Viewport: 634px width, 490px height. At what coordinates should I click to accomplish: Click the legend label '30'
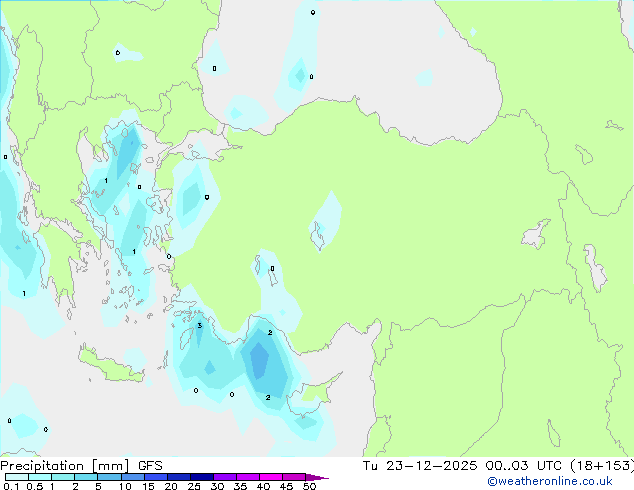click(x=217, y=486)
